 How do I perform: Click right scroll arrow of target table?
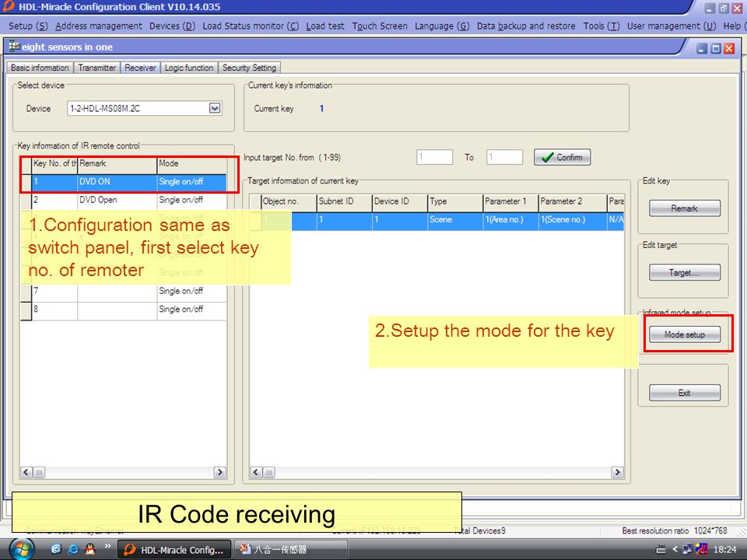pos(617,472)
